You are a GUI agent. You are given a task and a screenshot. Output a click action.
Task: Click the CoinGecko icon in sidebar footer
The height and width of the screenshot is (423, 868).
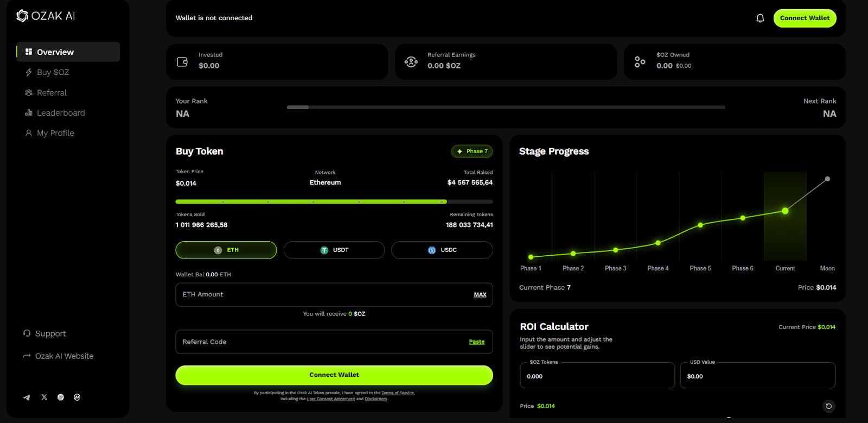pyautogui.click(x=61, y=397)
